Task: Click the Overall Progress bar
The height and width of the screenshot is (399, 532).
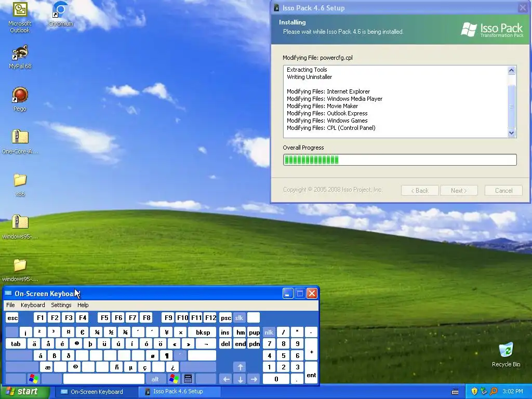Action: point(400,160)
